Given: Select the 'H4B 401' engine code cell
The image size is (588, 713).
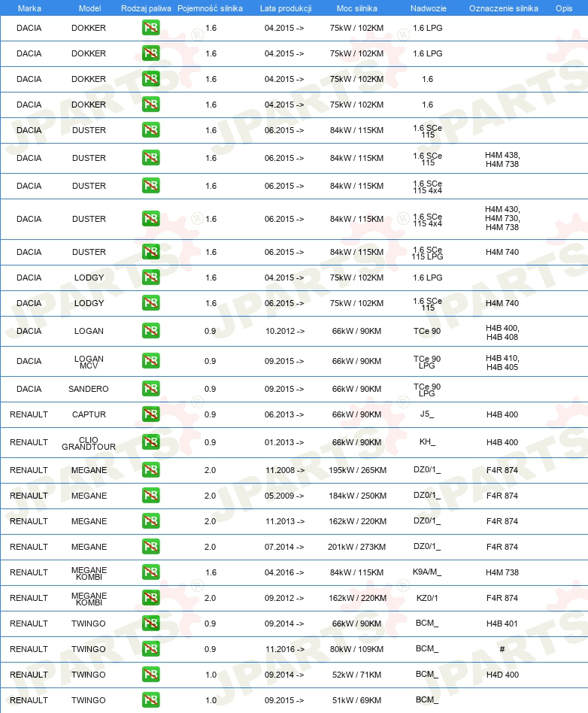Looking at the screenshot, I should tap(502, 623).
